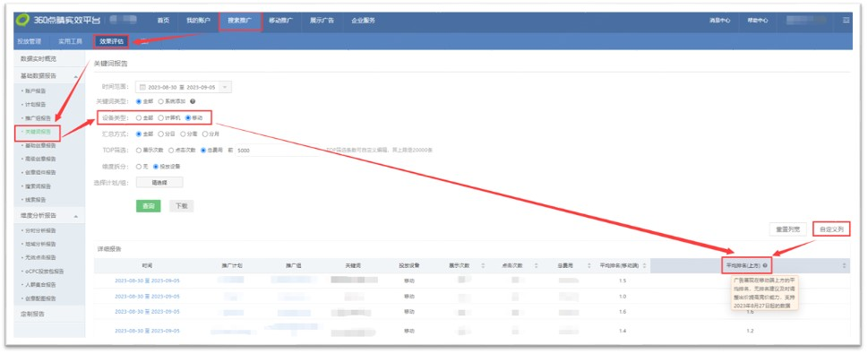Open 高级创意报告 in sidebar
Screen dimensions: 868x354
[39, 159]
